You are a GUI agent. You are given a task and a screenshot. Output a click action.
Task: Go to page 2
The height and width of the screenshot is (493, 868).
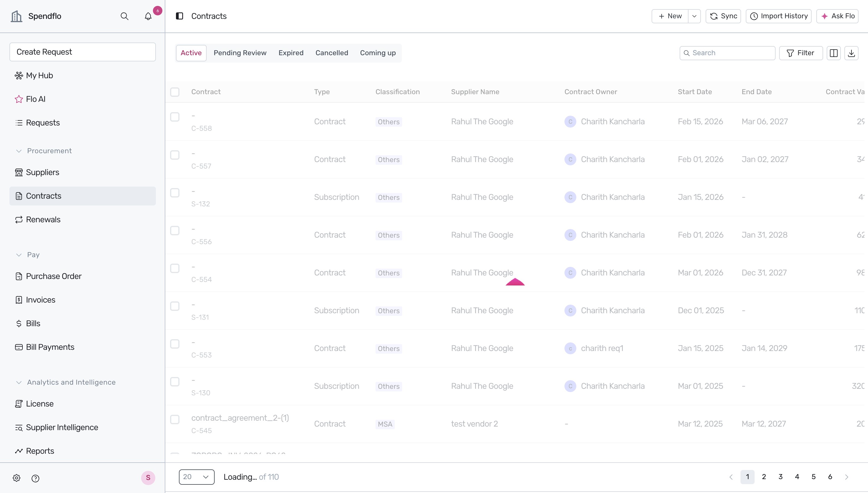[764, 477]
